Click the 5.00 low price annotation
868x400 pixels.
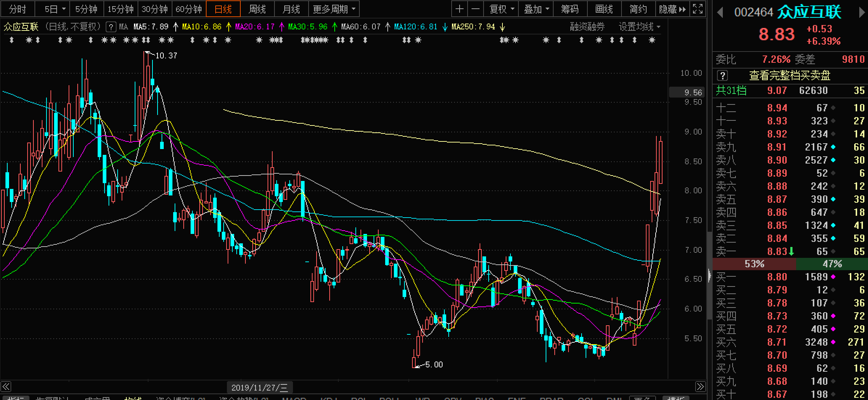pos(434,364)
